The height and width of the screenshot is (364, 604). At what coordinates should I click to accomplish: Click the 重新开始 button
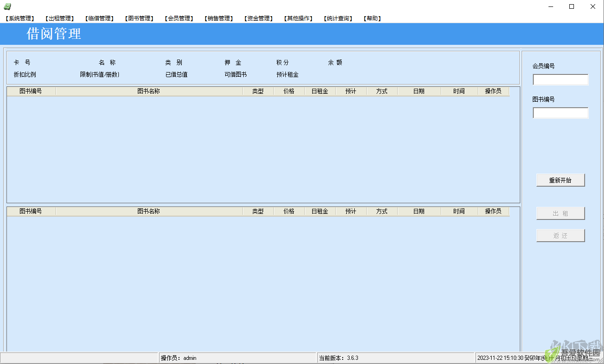[561, 180]
